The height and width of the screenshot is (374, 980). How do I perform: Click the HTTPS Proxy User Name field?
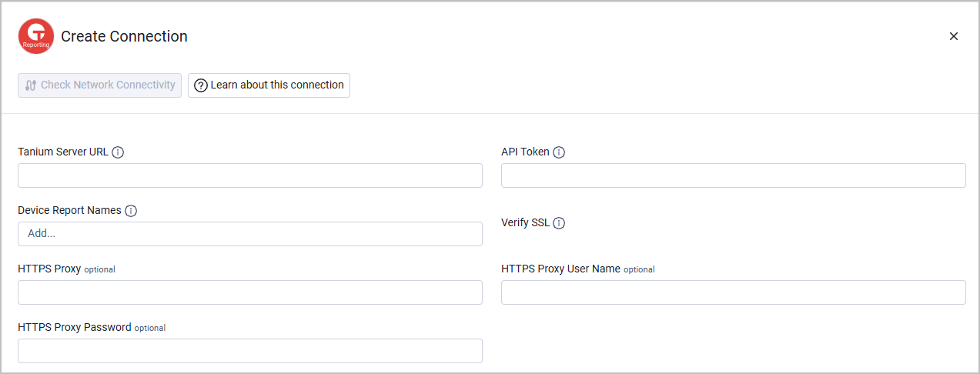coord(734,292)
